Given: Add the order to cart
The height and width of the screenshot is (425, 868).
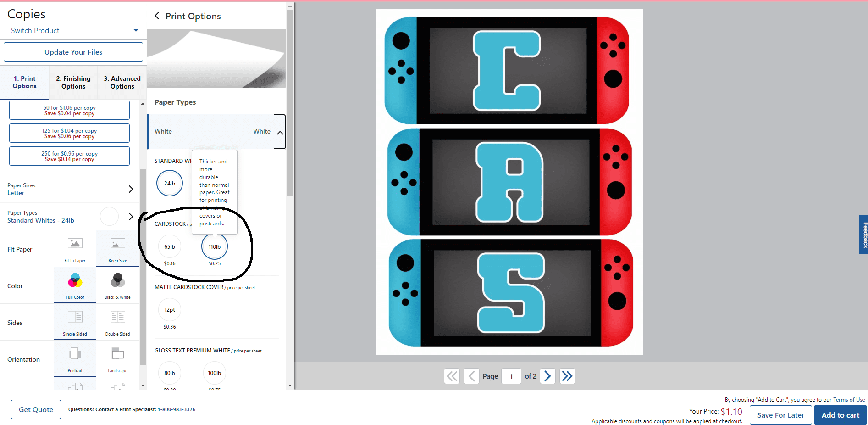Looking at the screenshot, I should 840,414.
